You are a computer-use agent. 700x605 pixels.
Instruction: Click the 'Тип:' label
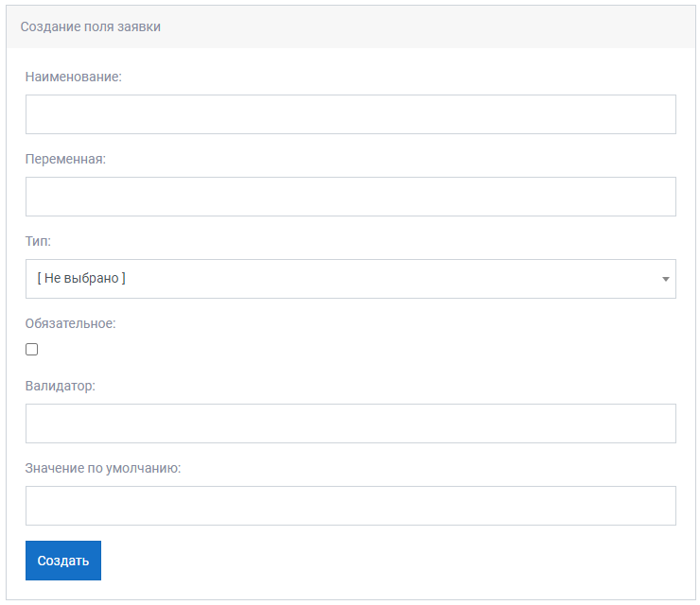click(38, 241)
